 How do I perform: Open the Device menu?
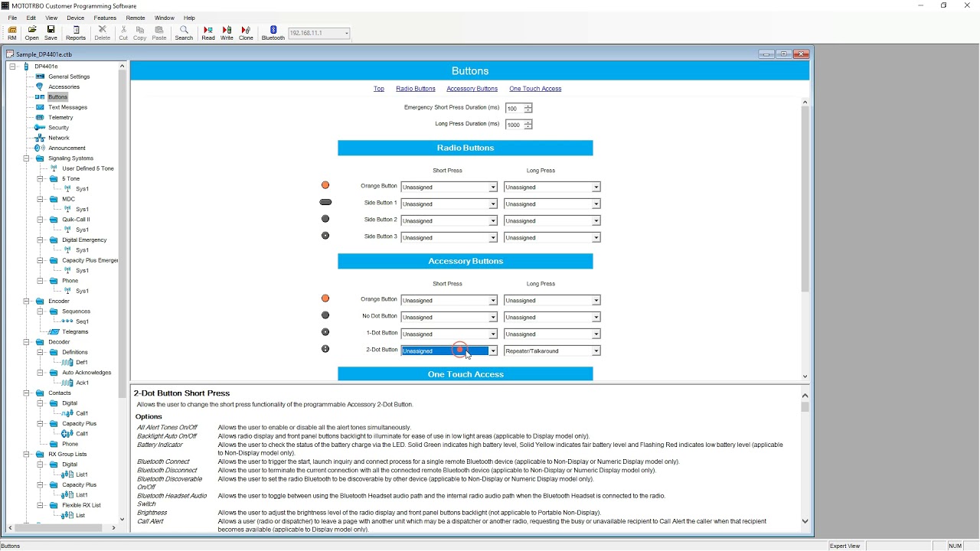75,18
